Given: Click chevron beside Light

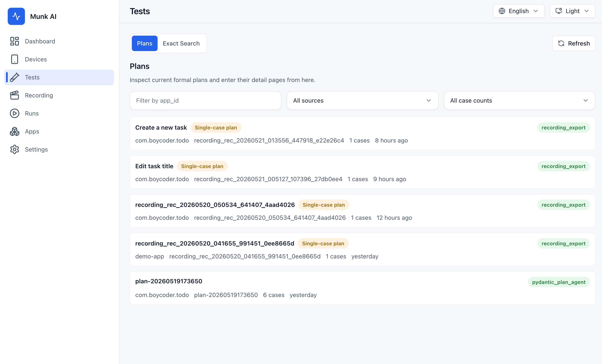Looking at the screenshot, I should coord(587,11).
